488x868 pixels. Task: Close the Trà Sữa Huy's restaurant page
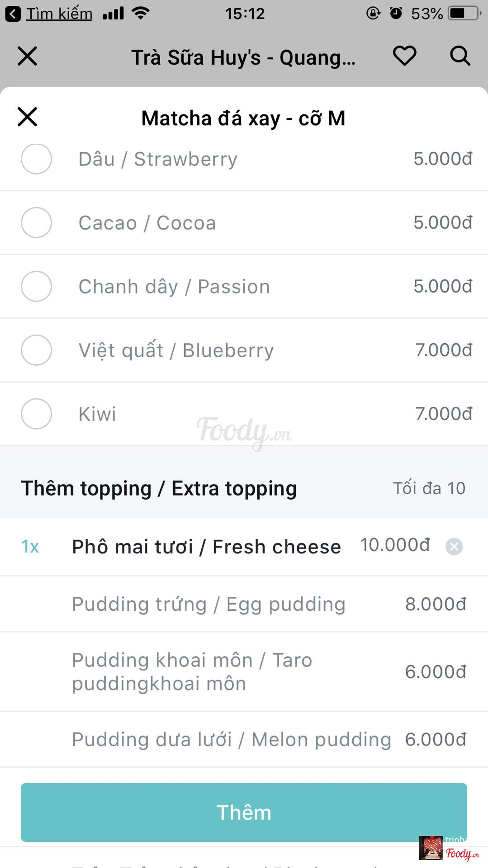click(27, 56)
